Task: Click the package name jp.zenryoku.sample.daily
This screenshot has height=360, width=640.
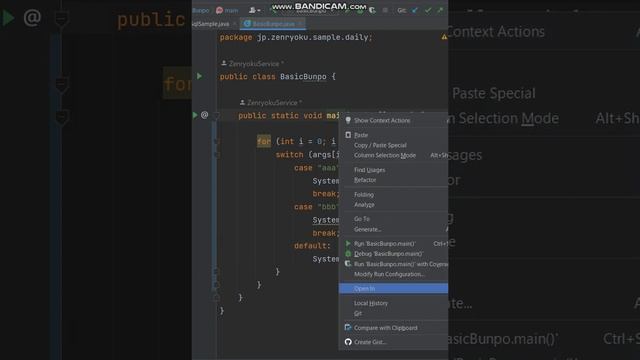Action: (x=313, y=37)
